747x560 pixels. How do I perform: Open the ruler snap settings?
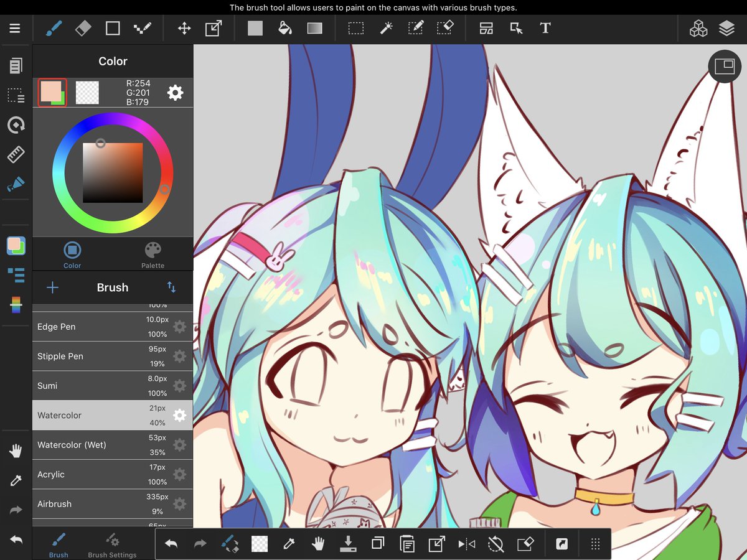[16, 154]
